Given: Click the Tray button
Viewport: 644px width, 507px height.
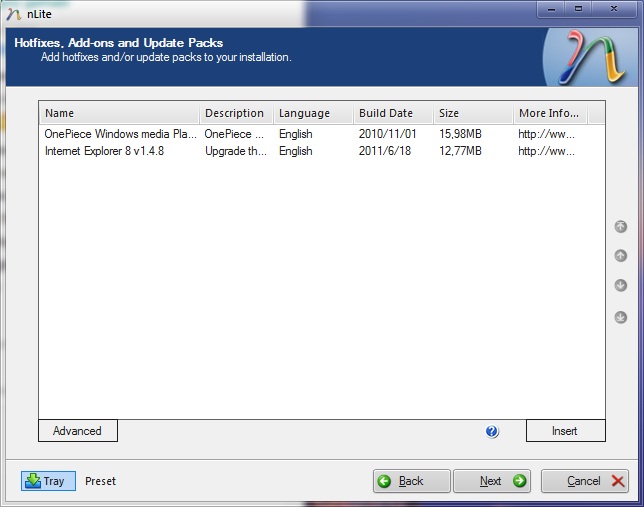Looking at the screenshot, I should (48, 481).
